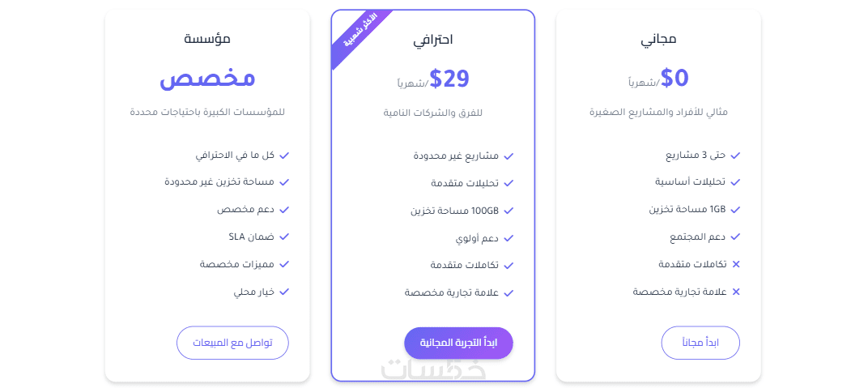The image size is (868, 388).
Task: Click checkmark beside "دعم أولوي"
Action: (508, 239)
